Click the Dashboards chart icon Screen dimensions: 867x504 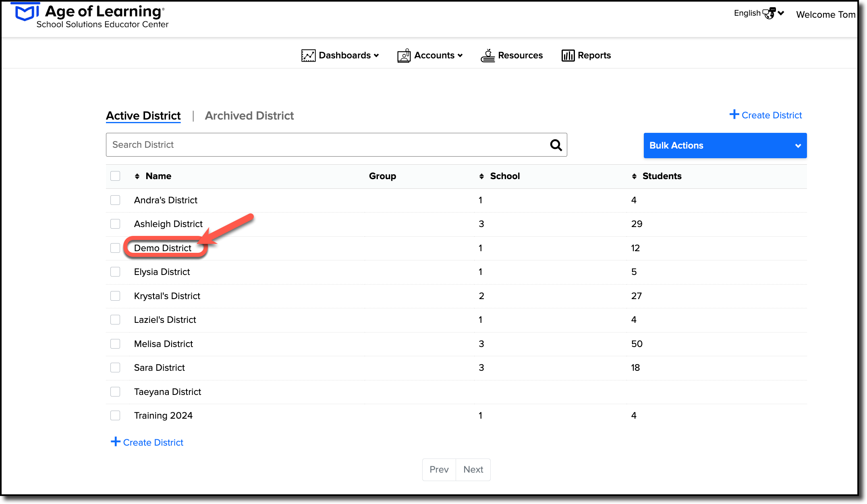308,56
